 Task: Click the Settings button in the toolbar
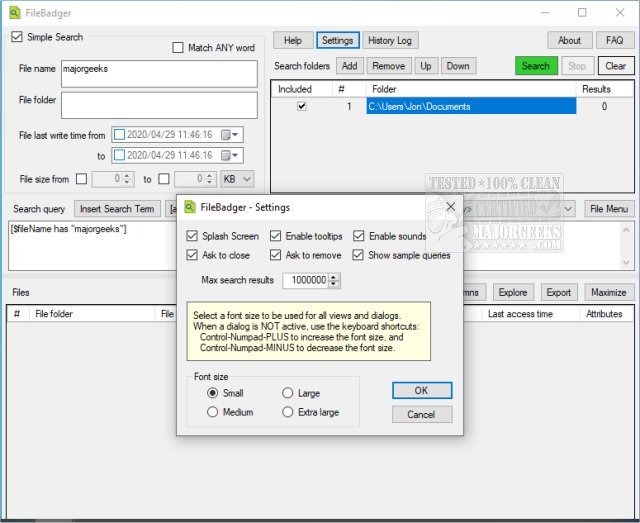click(338, 40)
